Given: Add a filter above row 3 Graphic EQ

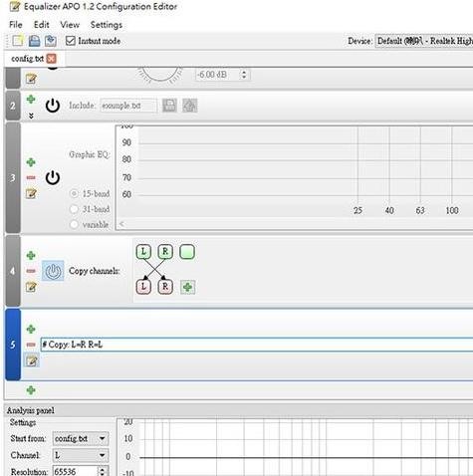Looking at the screenshot, I should (31, 162).
